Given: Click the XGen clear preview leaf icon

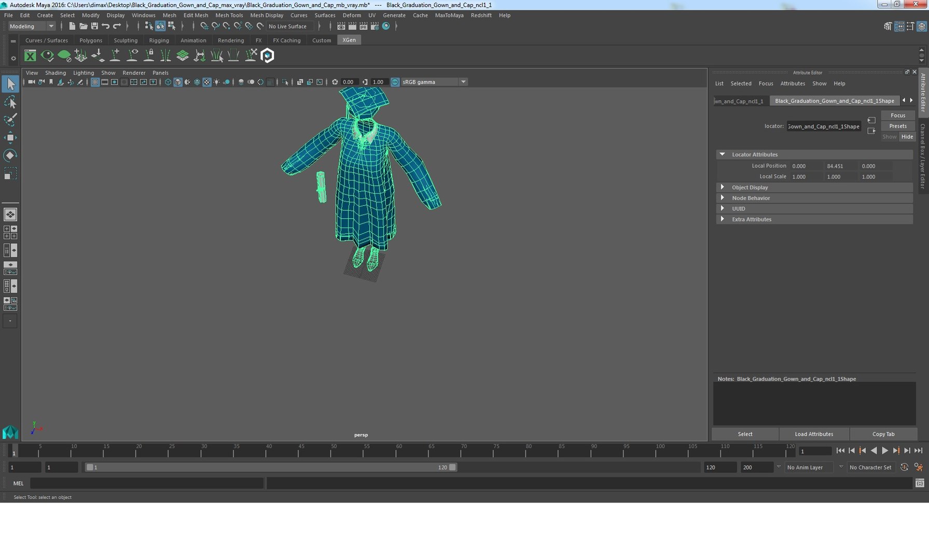Looking at the screenshot, I should (x=64, y=55).
